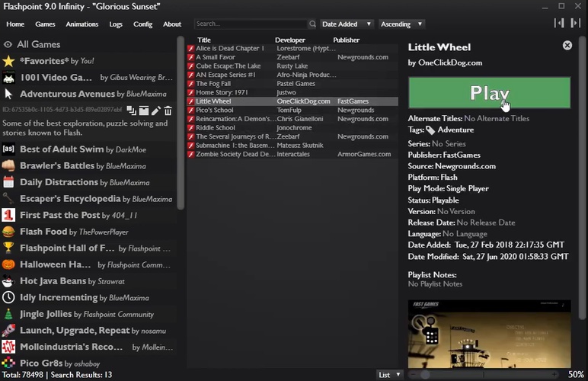
Task: Click the Adventure tag icon
Action: click(x=430, y=130)
